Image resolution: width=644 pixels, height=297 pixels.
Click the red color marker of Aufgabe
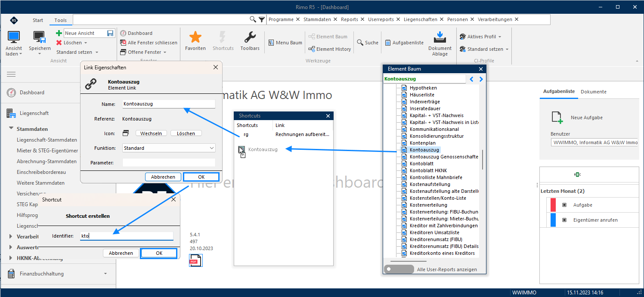click(x=553, y=205)
